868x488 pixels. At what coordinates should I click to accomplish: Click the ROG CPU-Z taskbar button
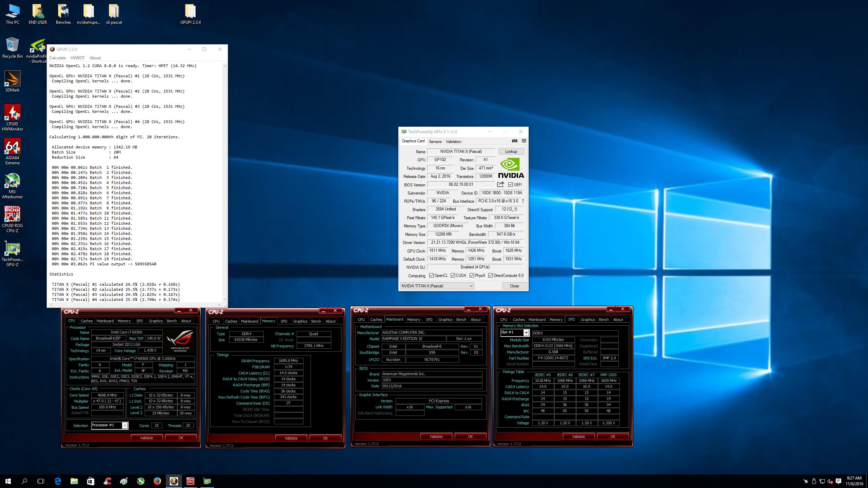190,481
